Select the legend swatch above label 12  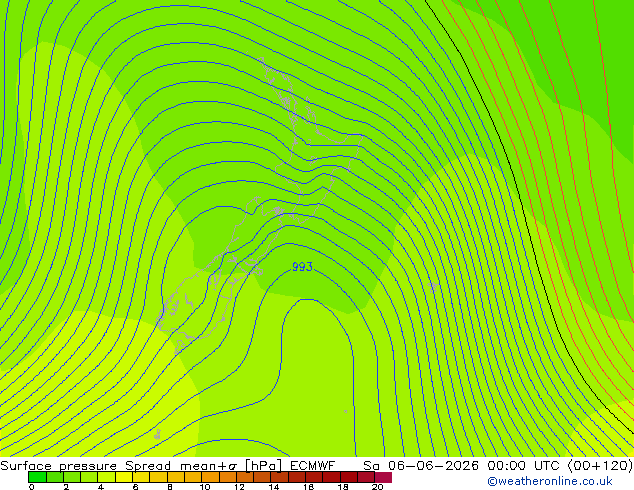245,477
